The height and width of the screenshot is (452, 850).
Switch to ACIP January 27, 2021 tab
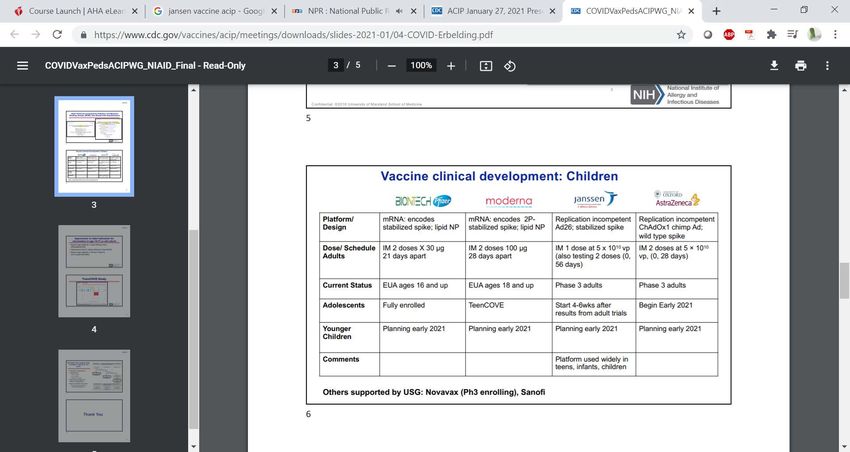[x=494, y=11]
